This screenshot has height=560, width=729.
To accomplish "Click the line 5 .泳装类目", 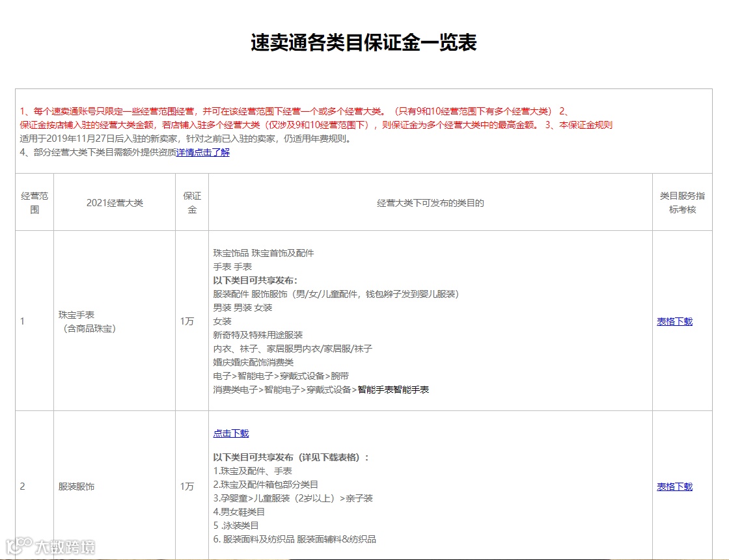I will [236, 526].
